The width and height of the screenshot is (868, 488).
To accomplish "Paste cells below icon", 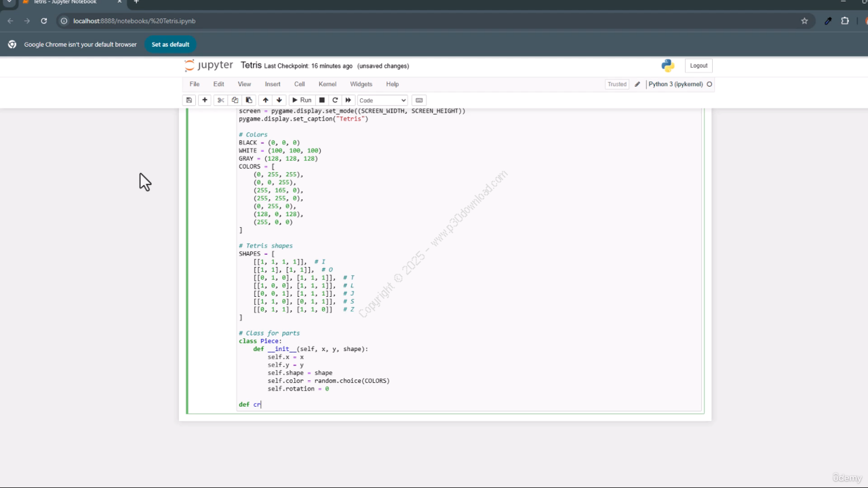I will click(x=249, y=100).
